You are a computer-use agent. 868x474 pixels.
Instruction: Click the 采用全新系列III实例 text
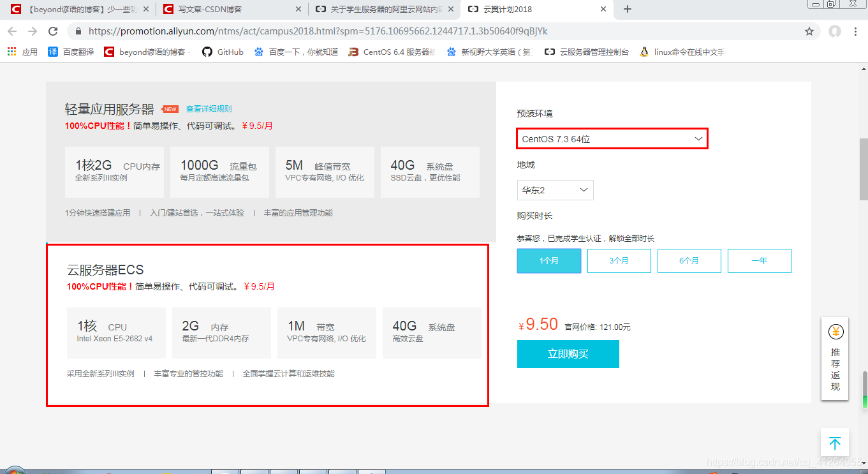point(100,374)
